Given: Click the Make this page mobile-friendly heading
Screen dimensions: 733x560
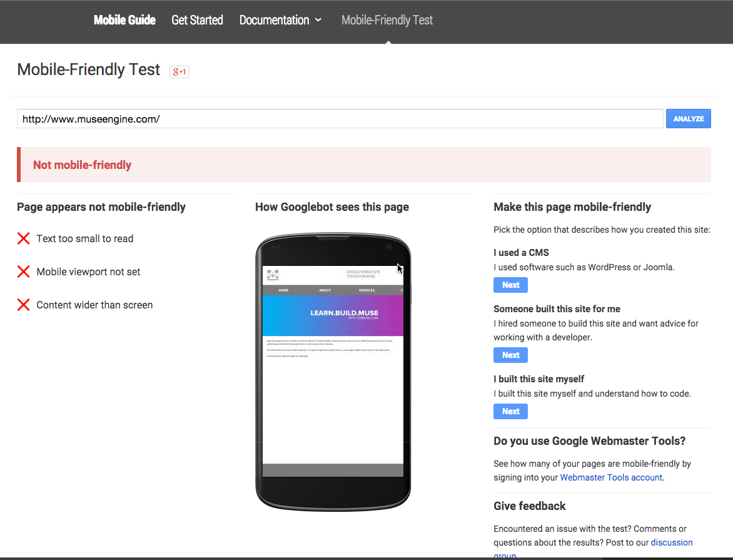Looking at the screenshot, I should [x=572, y=207].
